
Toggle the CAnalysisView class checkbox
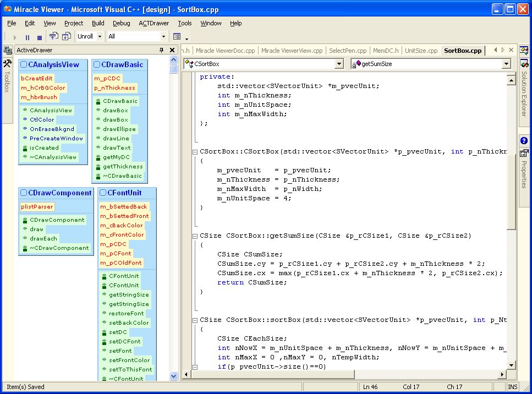24,65
